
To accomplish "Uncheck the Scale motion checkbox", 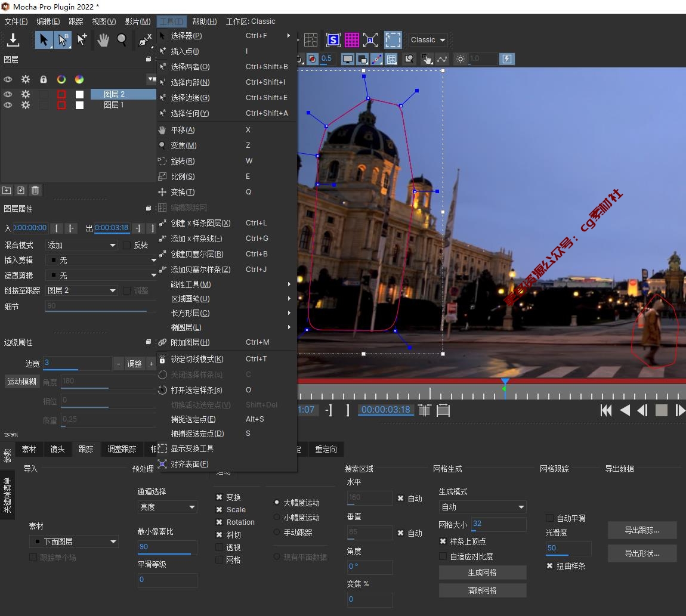I will click(219, 510).
